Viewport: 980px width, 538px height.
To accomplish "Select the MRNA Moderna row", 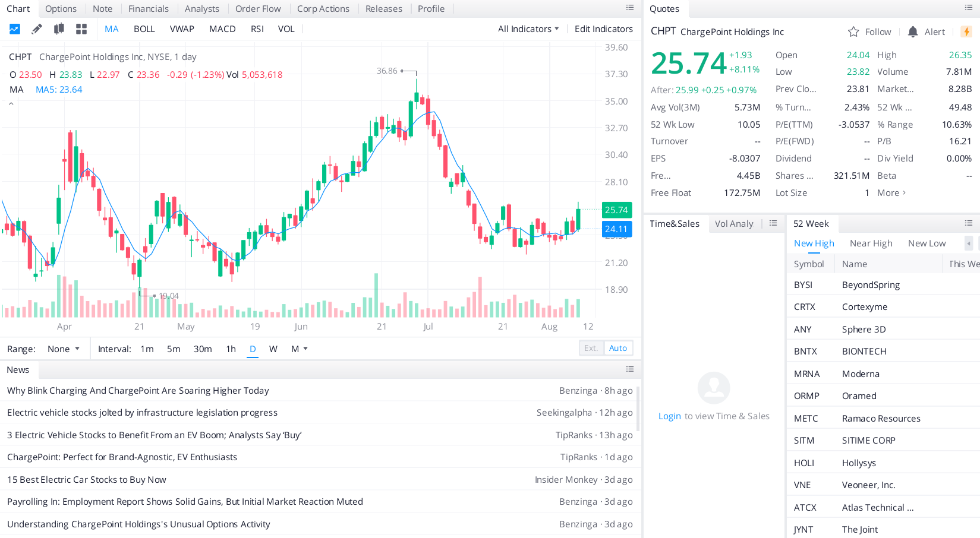I will click(x=883, y=374).
